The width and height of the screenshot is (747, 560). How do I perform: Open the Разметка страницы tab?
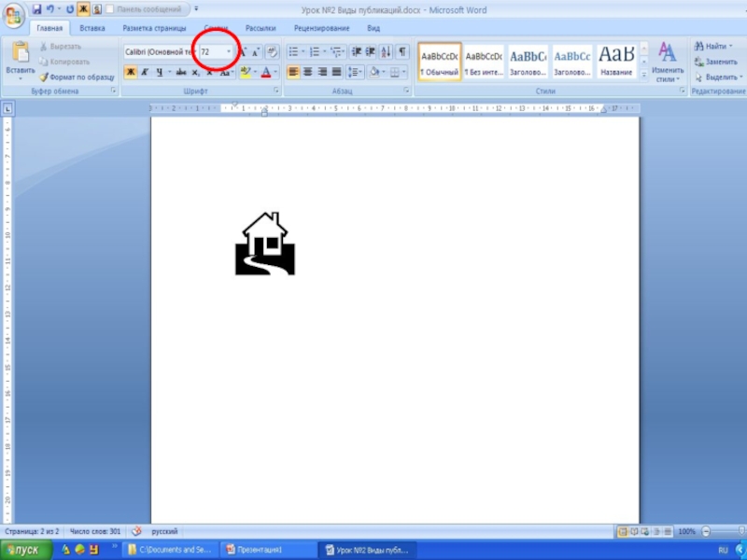point(154,29)
